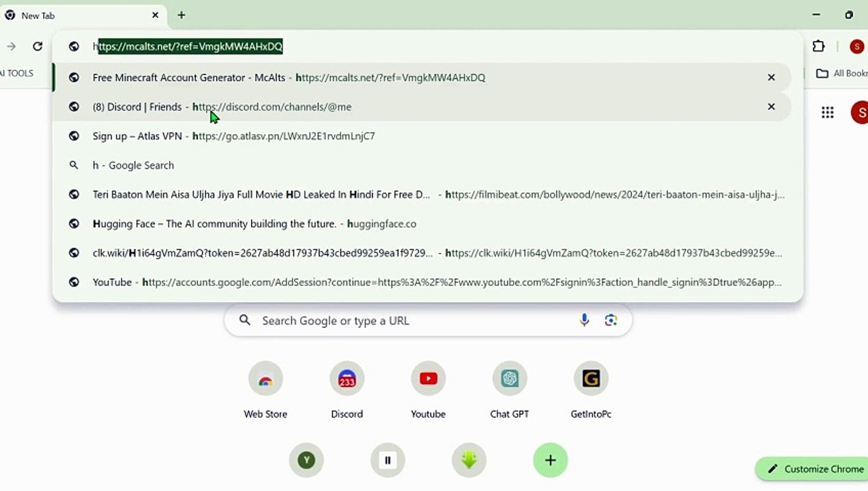Open All Bookmarks folder
Image resolution: width=868 pixels, height=491 pixels.
point(842,73)
